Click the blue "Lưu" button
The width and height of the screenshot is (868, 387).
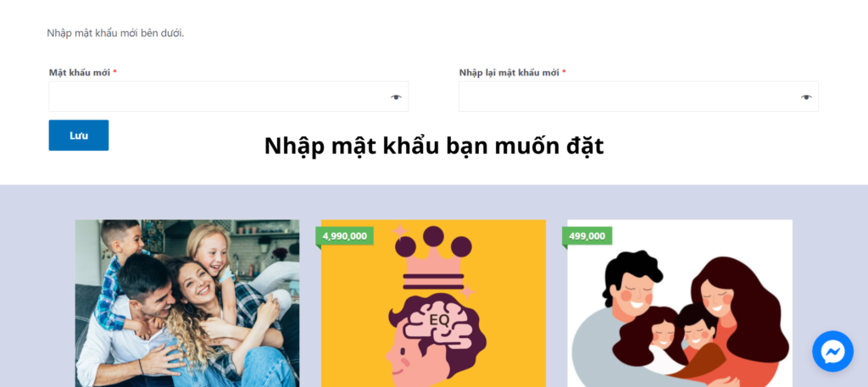click(79, 135)
